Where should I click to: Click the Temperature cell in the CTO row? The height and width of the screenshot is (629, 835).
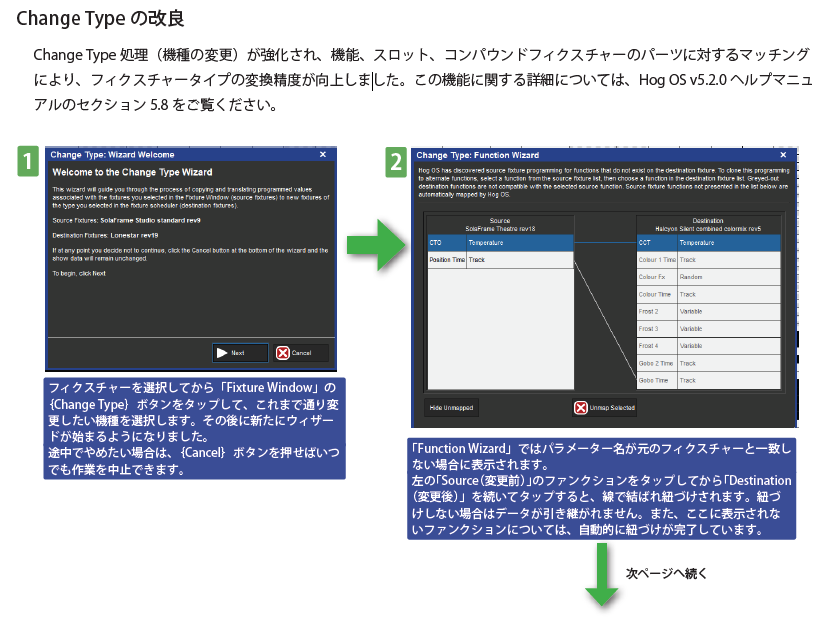(520, 243)
